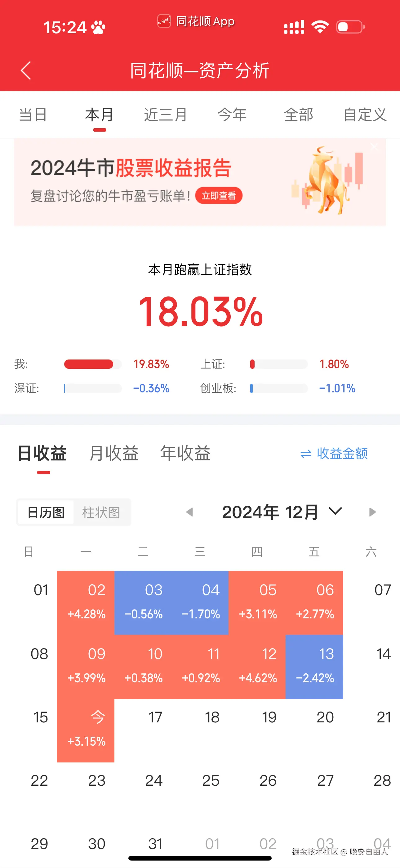Tap the paw icon next to the clock
The height and width of the screenshot is (868, 400).
pos(98,27)
